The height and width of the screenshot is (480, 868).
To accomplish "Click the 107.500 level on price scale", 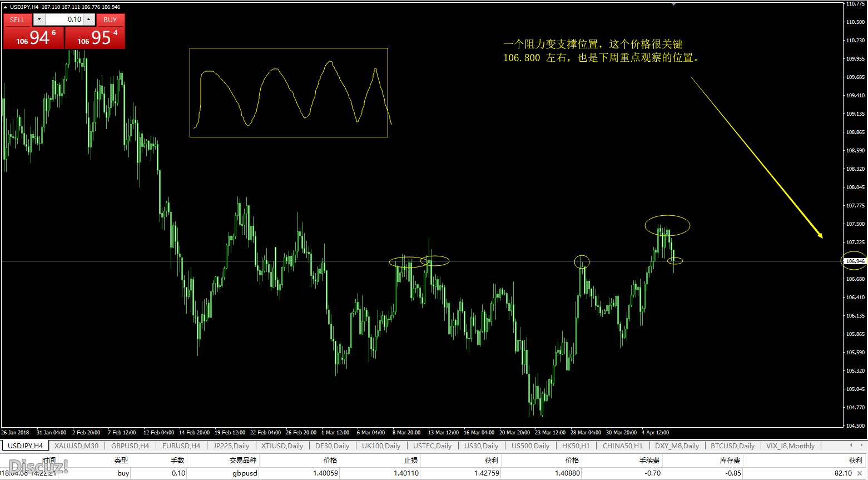I will pyautogui.click(x=855, y=224).
